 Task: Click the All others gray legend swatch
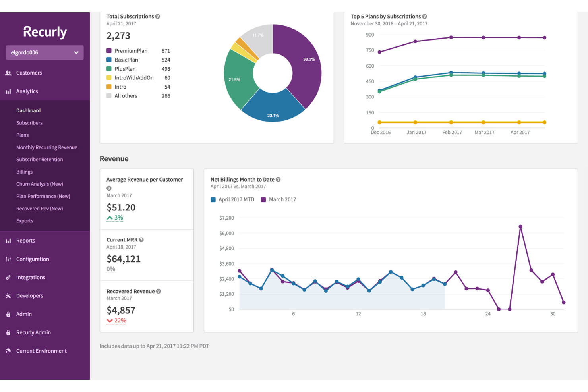109,96
